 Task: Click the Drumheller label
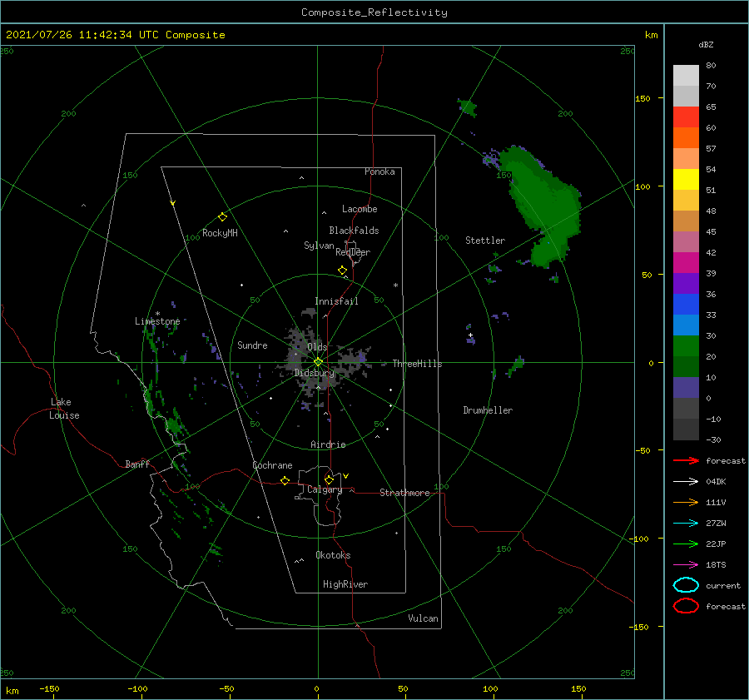coord(488,410)
